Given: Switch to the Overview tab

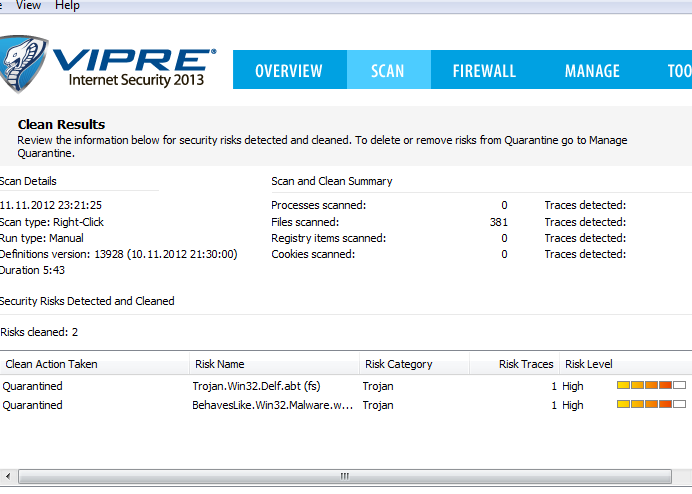Looking at the screenshot, I should click(x=289, y=71).
